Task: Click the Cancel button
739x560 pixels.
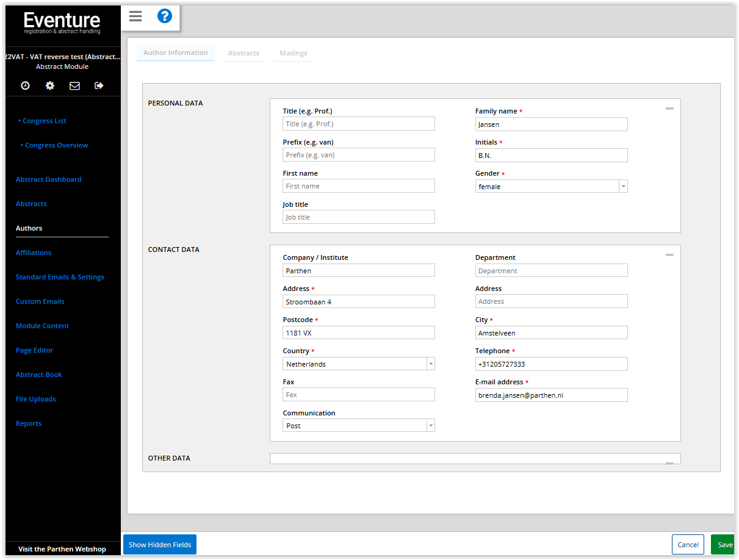Action: coord(688,545)
